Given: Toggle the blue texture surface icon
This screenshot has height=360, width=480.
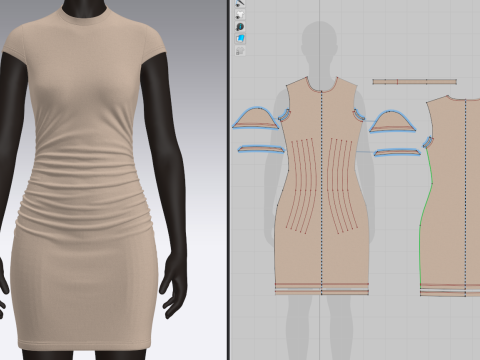Looking at the screenshot, I should coord(240,39).
